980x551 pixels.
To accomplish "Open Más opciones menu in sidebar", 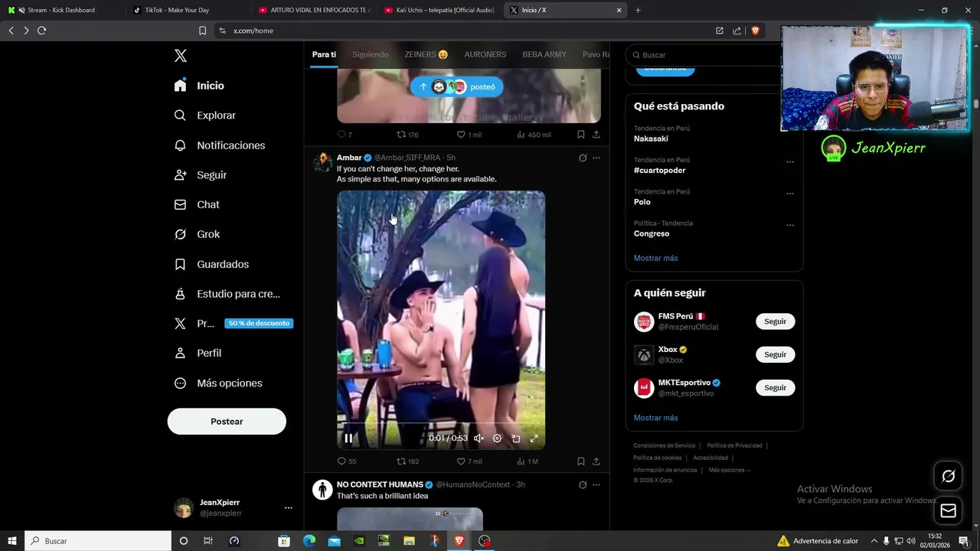I will pyautogui.click(x=218, y=383).
